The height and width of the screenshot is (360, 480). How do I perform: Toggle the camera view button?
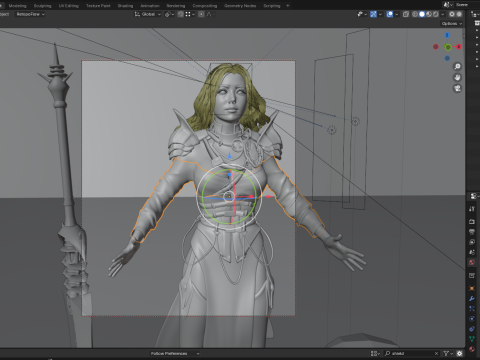457,88
